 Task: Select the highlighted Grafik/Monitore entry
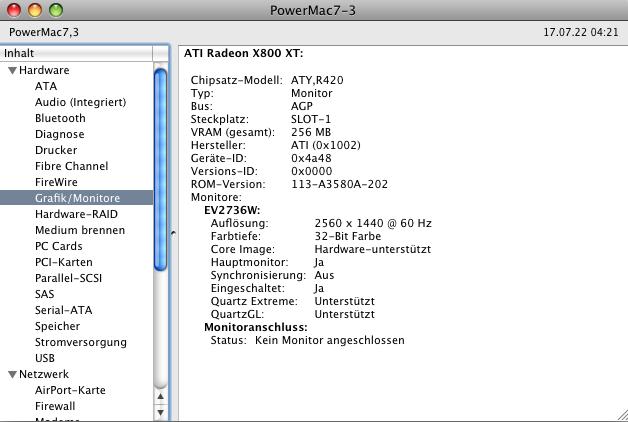click(x=76, y=198)
